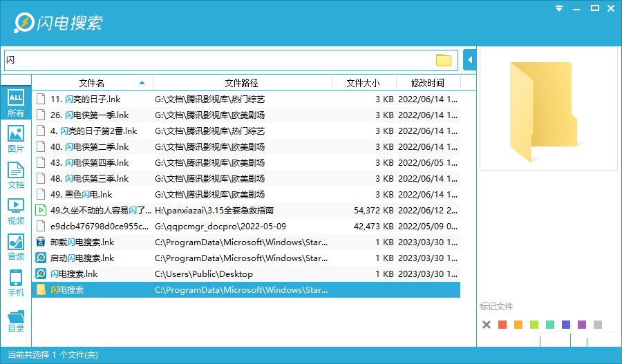Viewport: 622px width, 364px height.
Task: Tag the file with the red swatch
Action: (502, 325)
